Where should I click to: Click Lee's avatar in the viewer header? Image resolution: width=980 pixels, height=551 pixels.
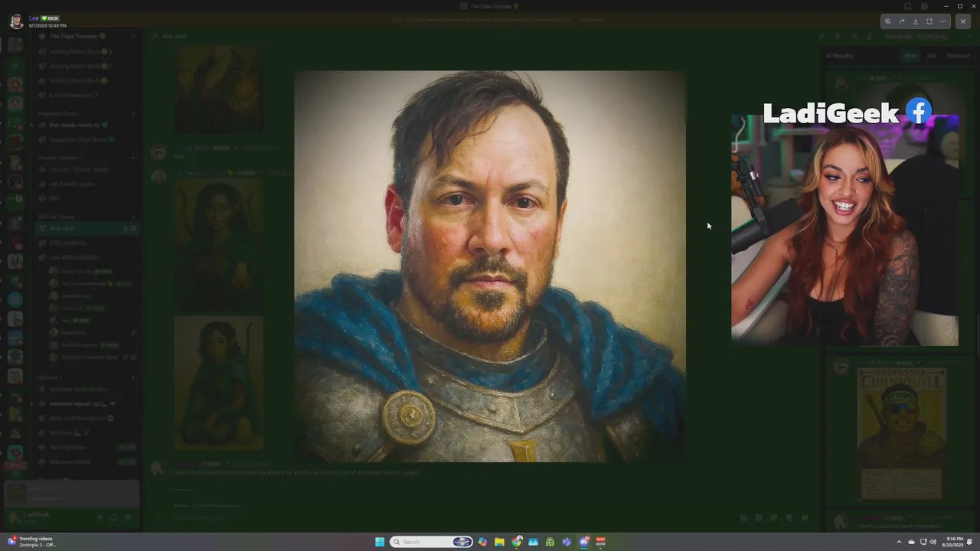[x=17, y=21]
